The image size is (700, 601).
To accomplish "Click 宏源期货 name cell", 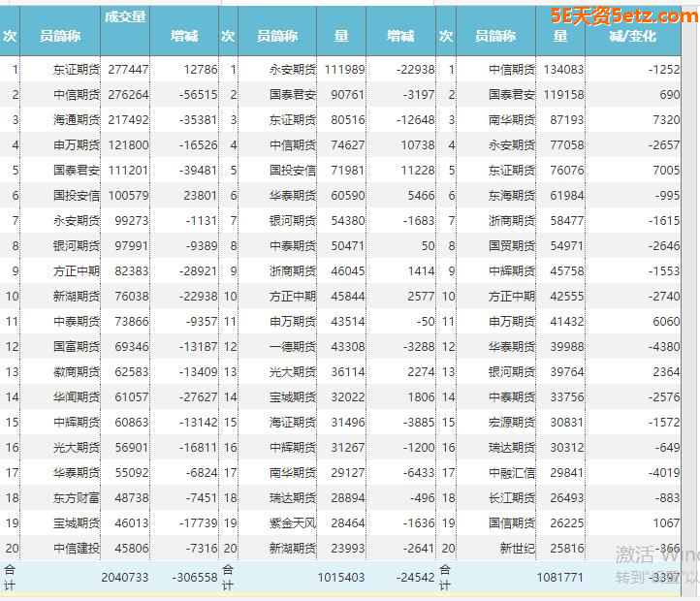I will pos(511,423).
